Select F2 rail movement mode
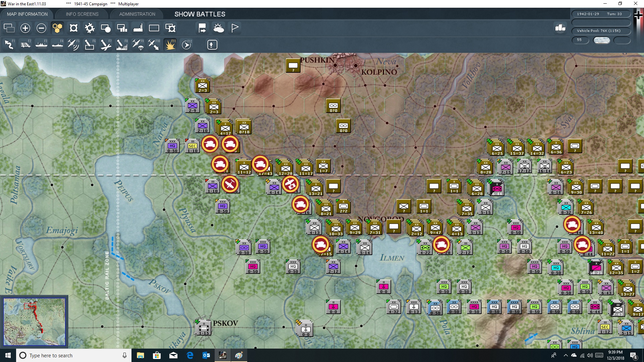 point(25,45)
